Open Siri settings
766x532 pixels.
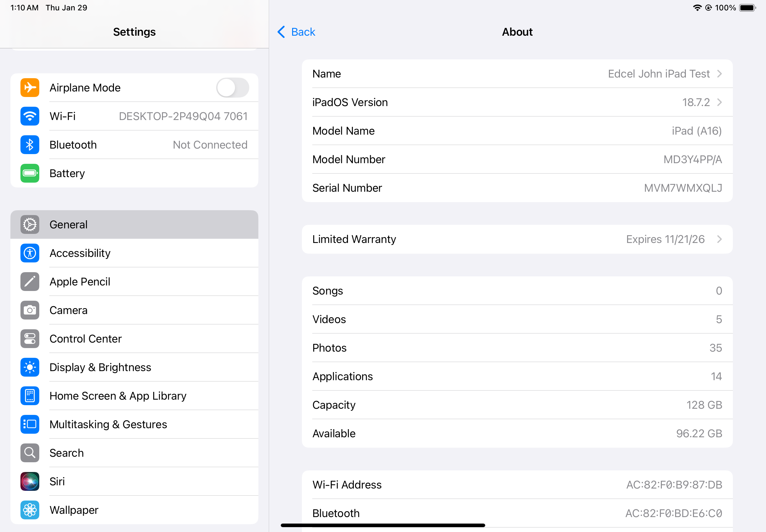pyautogui.click(x=134, y=482)
